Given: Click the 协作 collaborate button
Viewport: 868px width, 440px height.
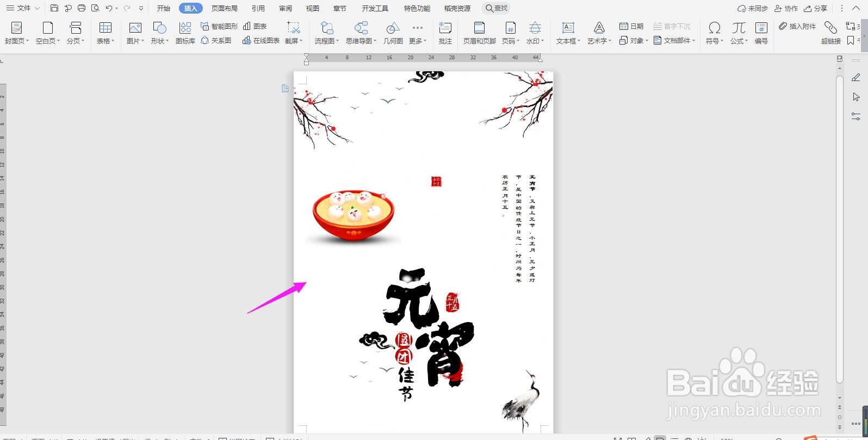Looking at the screenshot, I should (786, 8).
